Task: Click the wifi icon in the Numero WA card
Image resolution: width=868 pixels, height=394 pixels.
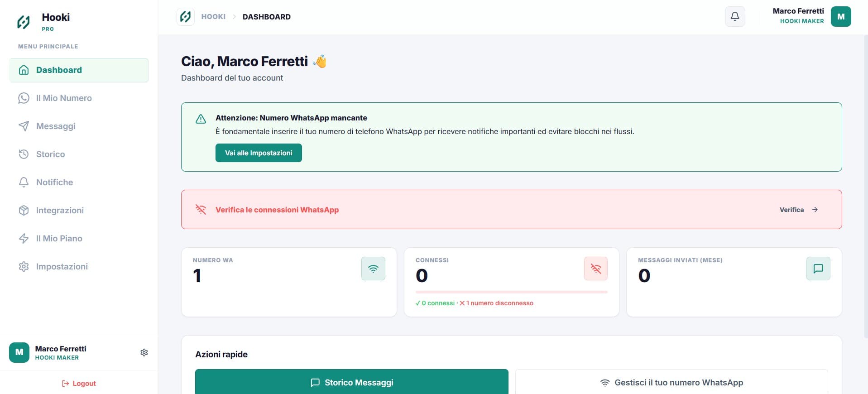Action: [373, 269]
